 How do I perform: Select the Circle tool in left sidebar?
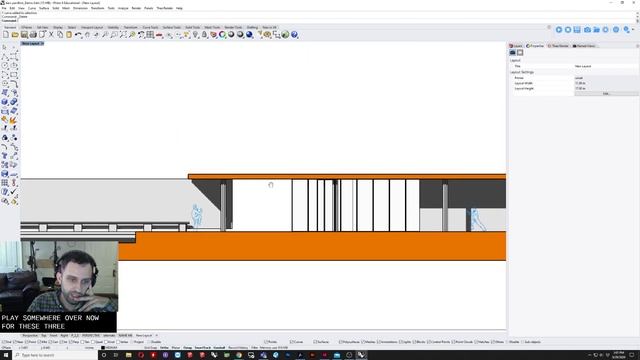tap(5, 66)
